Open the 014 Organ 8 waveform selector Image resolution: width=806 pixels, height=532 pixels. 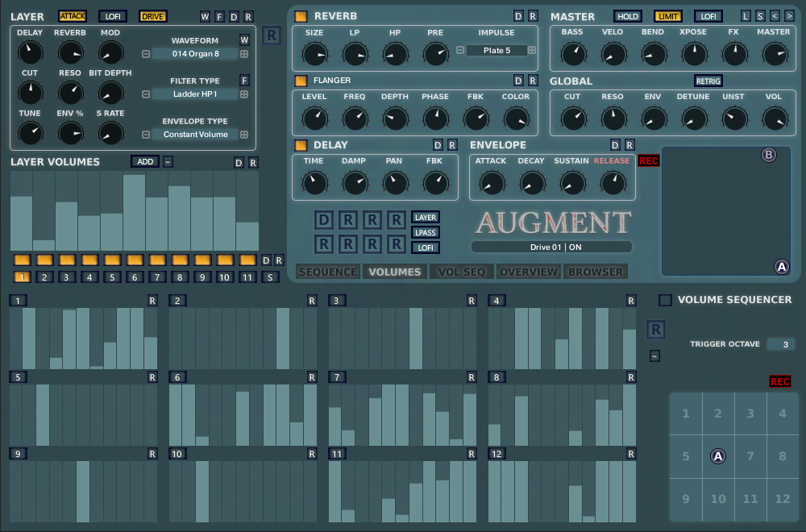click(x=196, y=54)
